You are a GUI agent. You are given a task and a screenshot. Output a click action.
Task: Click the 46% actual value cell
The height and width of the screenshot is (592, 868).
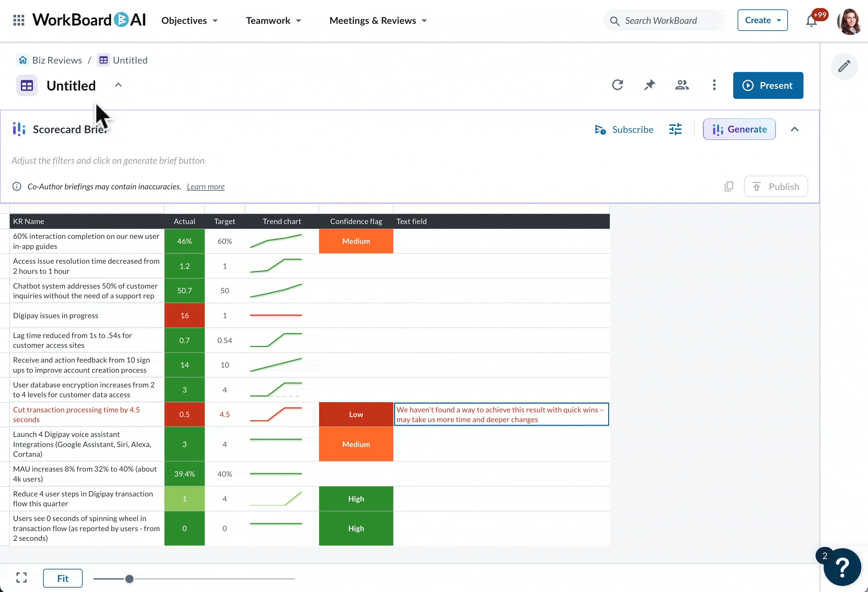pyautogui.click(x=185, y=242)
